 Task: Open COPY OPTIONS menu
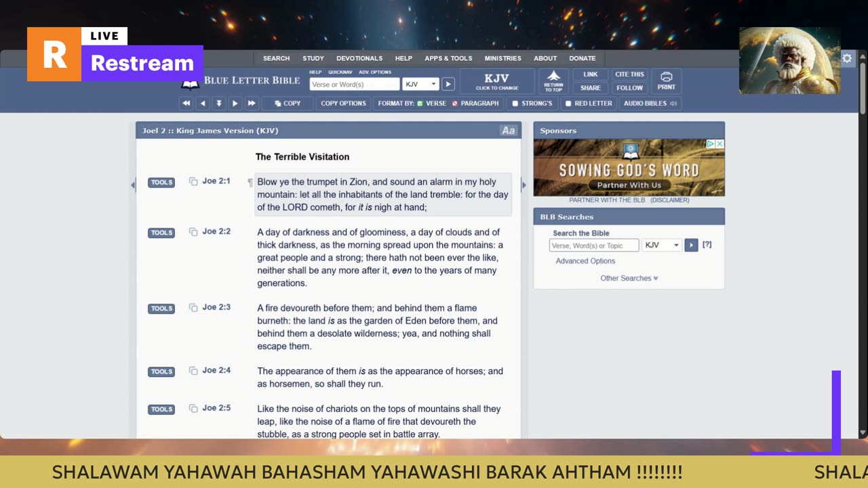point(343,104)
